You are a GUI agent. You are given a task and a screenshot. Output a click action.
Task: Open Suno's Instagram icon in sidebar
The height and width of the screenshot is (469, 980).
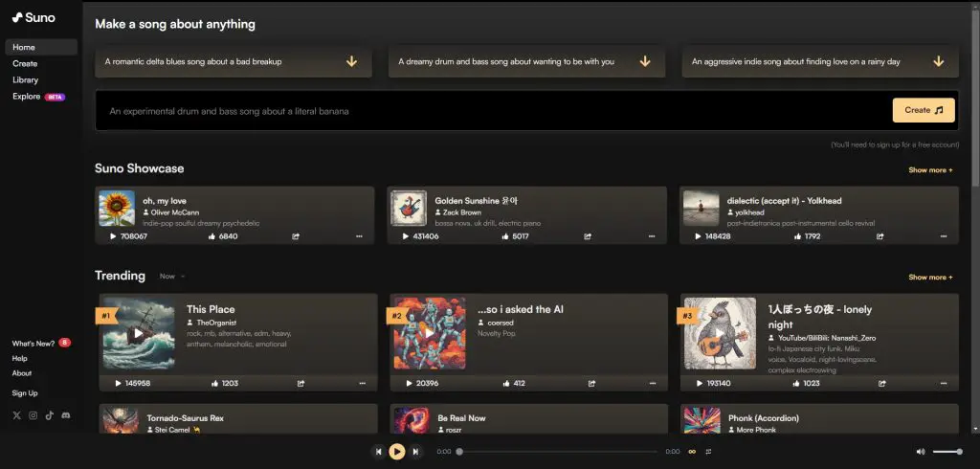point(33,415)
